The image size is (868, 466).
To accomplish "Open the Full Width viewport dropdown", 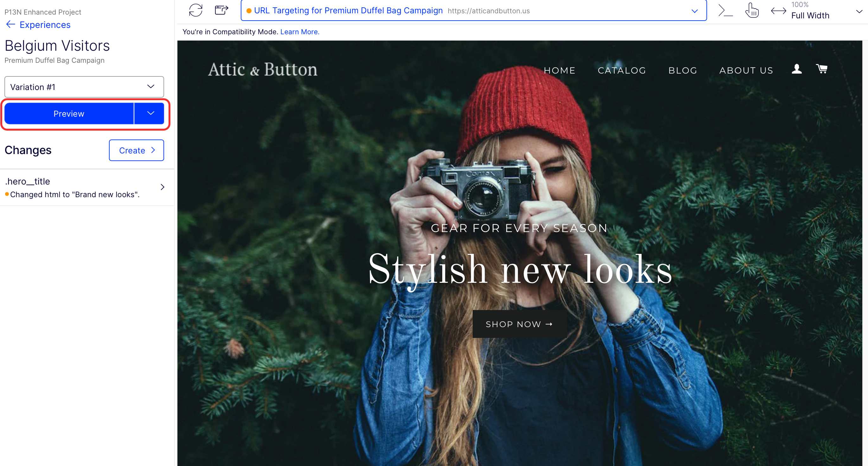I will point(858,11).
